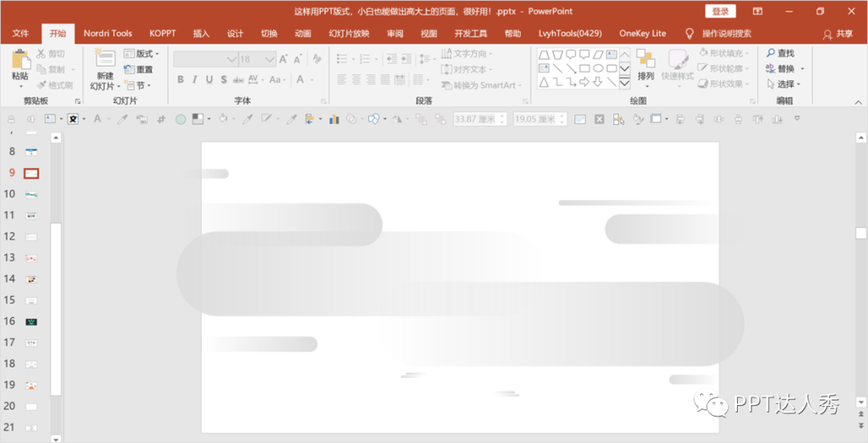
Task: Toggle Text Shadow formatting
Action: pos(223,80)
